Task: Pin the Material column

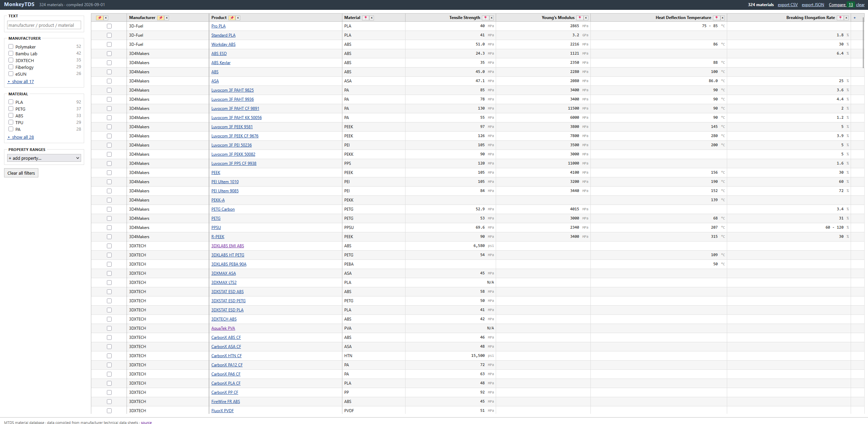Action: (366, 18)
